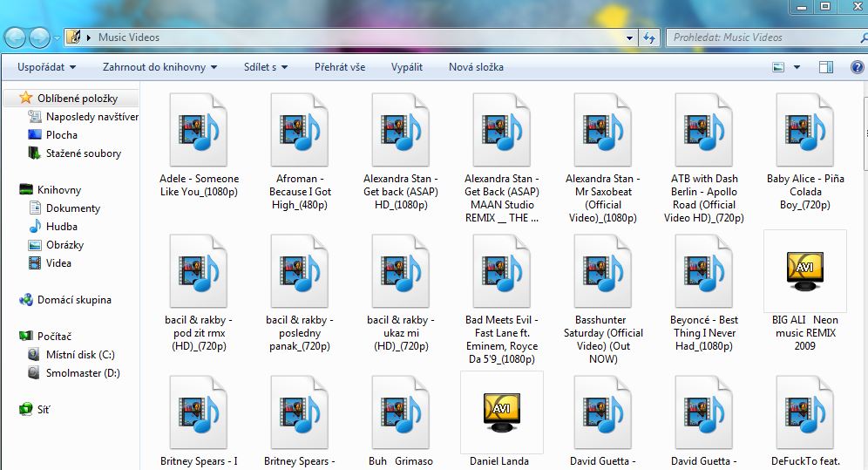Open the Sdílet s dropdown
The width and height of the screenshot is (868, 470).
coord(266,67)
